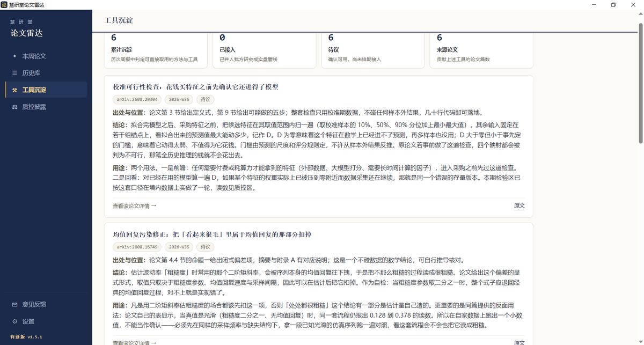Click the list icon beside 历史库

(14, 73)
